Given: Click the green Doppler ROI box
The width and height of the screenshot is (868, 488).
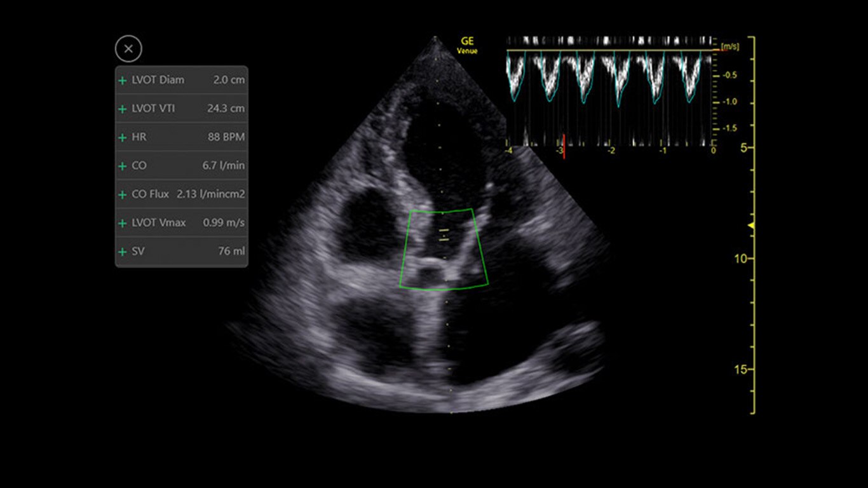Looking at the screenshot, I should [x=444, y=247].
